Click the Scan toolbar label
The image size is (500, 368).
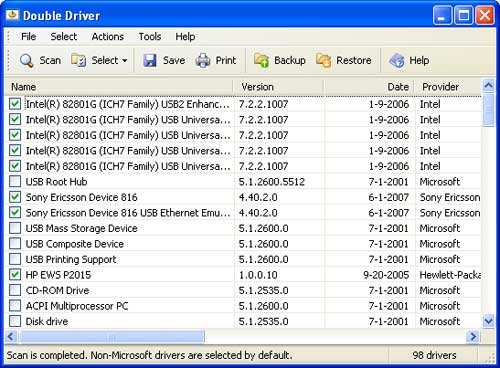(50, 60)
